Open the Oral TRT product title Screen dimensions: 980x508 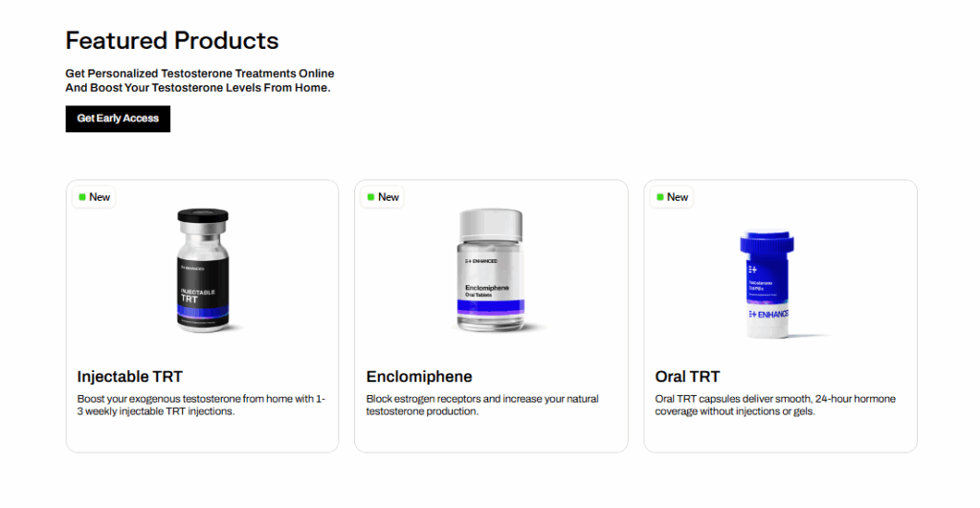point(687,376)
